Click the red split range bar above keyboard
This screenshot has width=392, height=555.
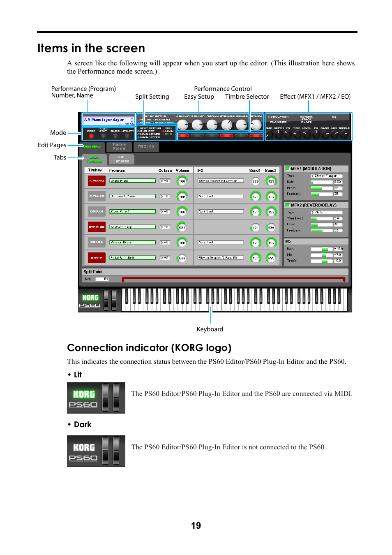[233, 280]
